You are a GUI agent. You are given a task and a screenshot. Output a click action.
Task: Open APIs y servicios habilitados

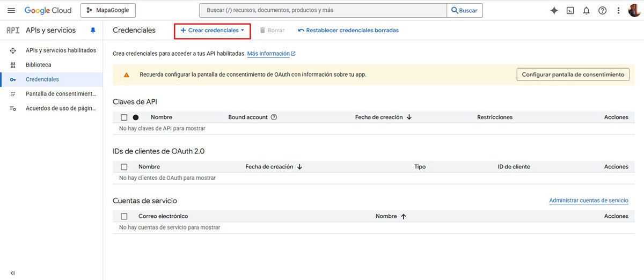[61, 50]
